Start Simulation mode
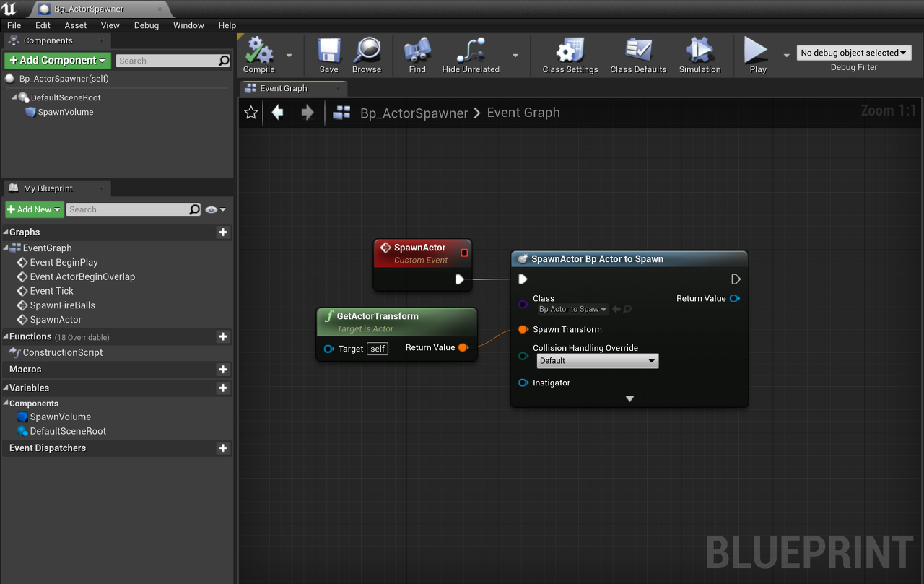 pyautogui.click(x=699, y=56)
